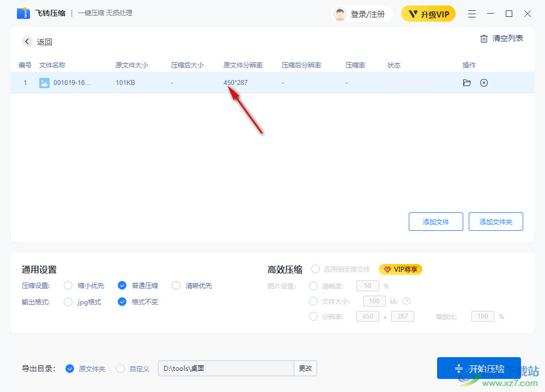Click the 文件名称 column header
This screenshot has width=545, height=392.
click(52, 65)
